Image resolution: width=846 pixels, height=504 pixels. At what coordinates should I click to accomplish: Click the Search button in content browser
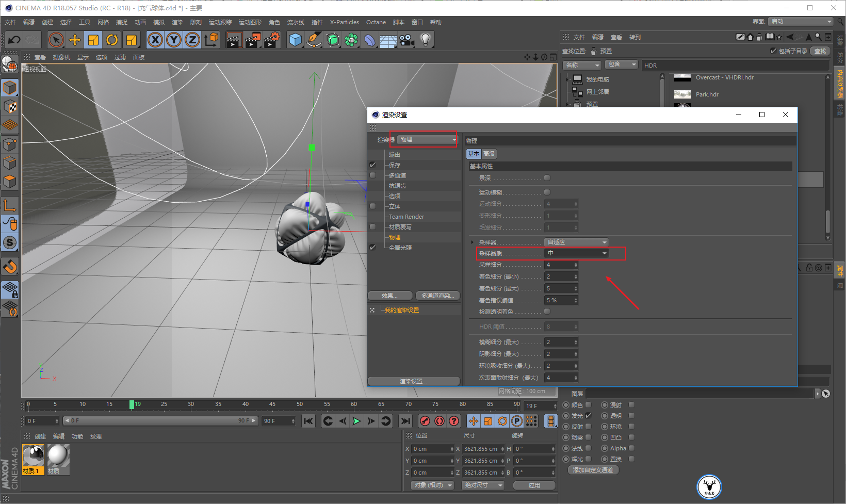coord(820,51)
